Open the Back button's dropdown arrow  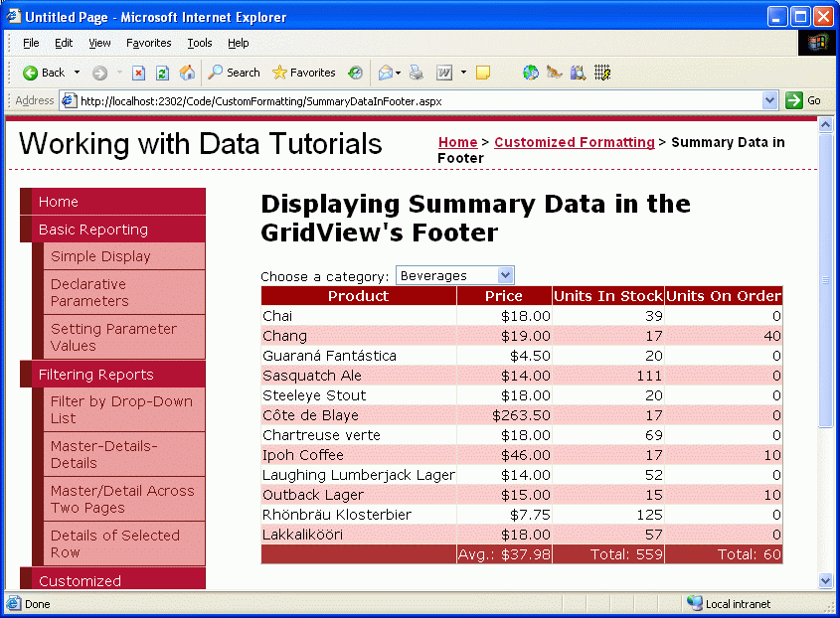click(x=76, y=73)
